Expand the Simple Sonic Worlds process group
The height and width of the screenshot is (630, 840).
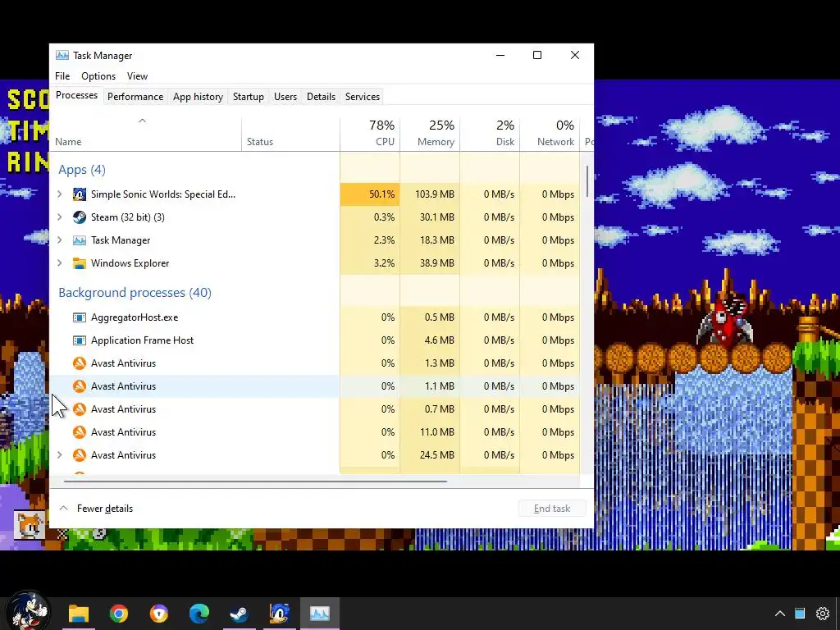[x=59, y=194]
